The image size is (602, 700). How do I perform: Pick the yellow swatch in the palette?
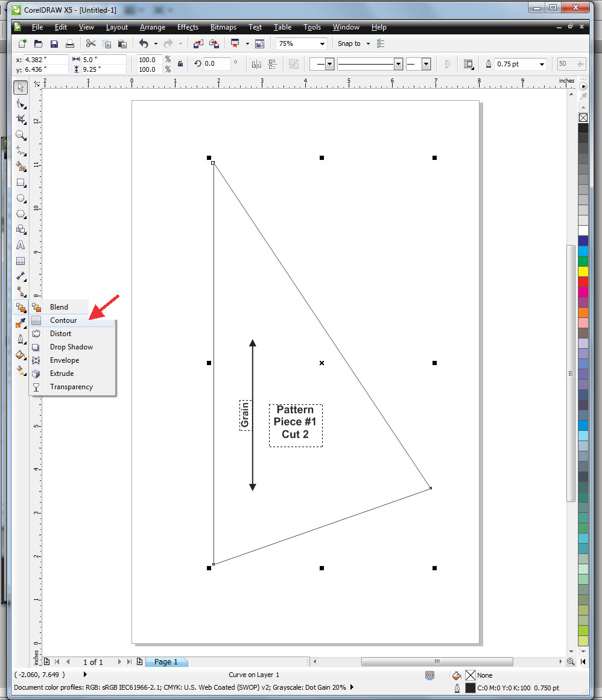[x=583, y=272]
